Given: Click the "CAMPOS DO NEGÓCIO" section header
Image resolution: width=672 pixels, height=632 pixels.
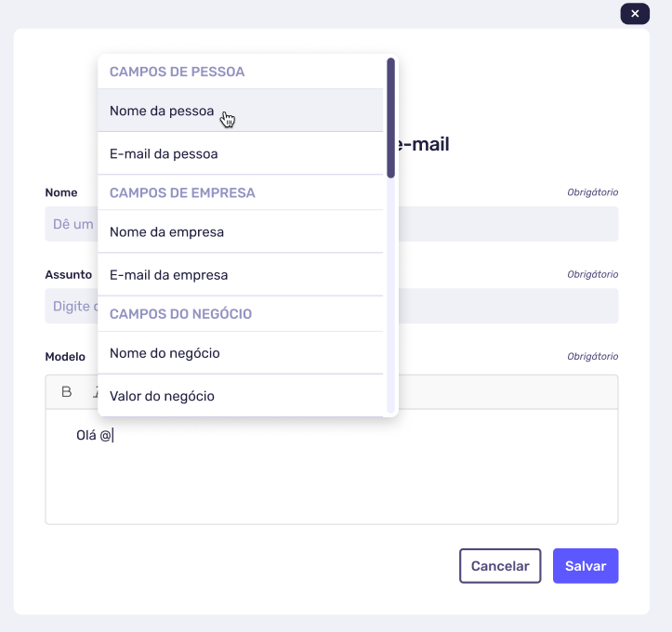Looking at the screenshot, I should [180, 314].
